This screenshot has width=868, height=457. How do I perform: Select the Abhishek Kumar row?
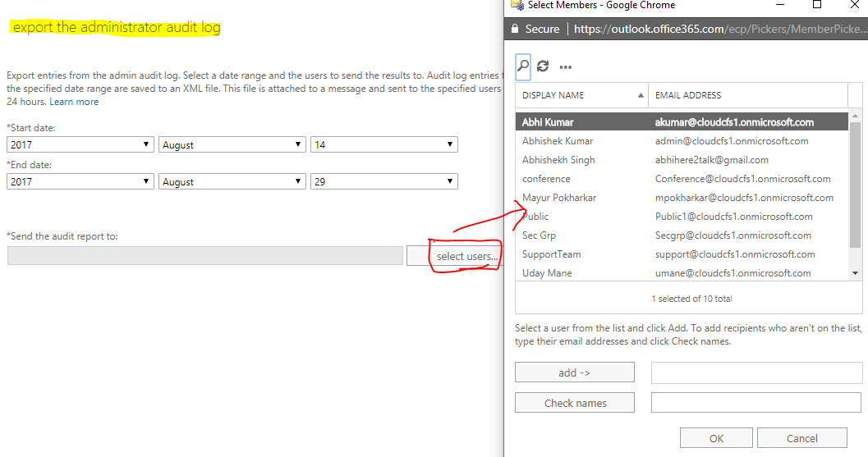[x=682, y=141]
